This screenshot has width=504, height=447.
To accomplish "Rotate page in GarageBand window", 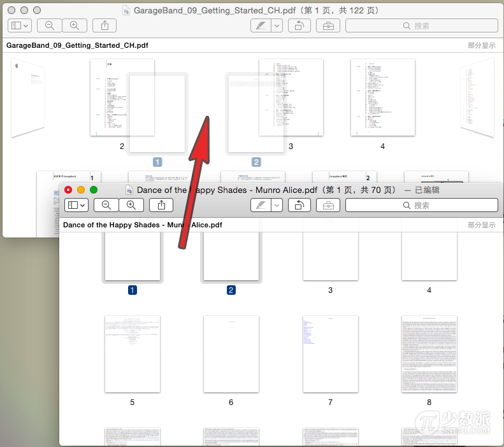I will pos(299,25).
